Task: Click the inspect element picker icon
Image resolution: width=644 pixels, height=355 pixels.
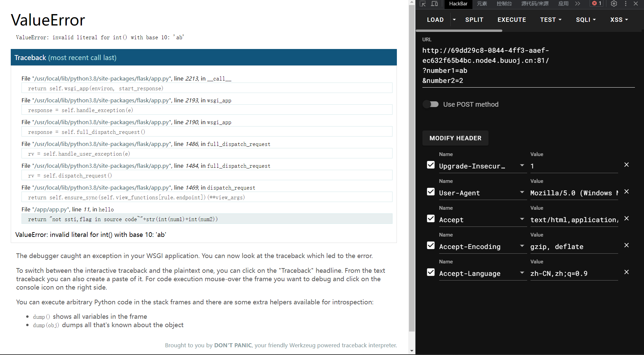Action: (423, 4)
